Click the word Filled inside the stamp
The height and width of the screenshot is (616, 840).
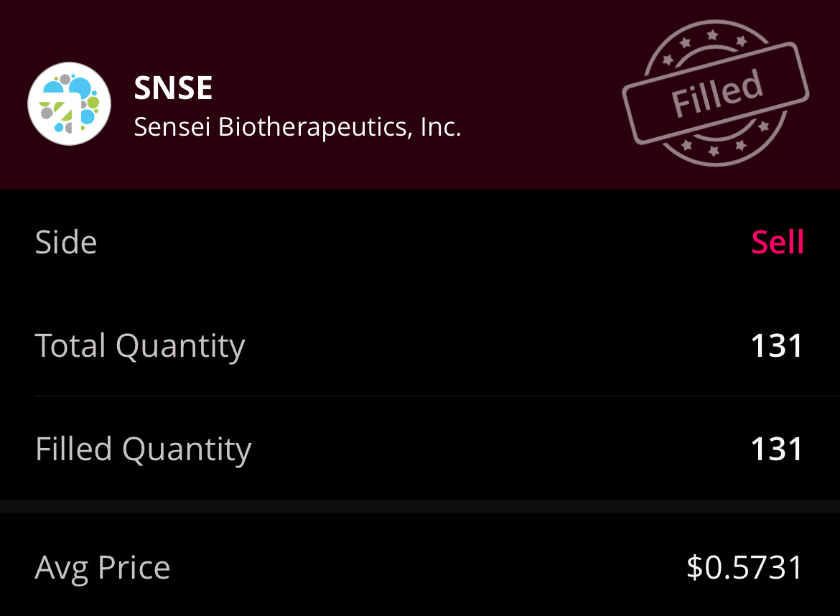pyautogui.click(x=717, y=93)
